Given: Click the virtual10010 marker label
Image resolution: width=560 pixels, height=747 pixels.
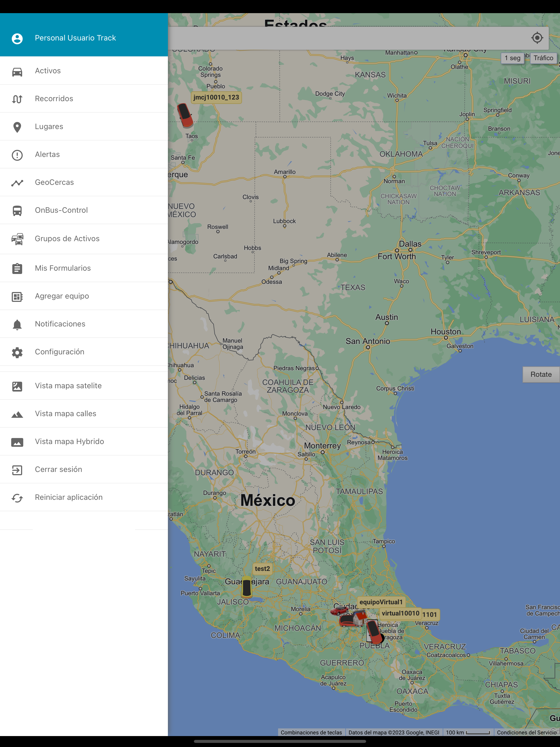Looking at the screenshot, I should [x=401, y=613].
